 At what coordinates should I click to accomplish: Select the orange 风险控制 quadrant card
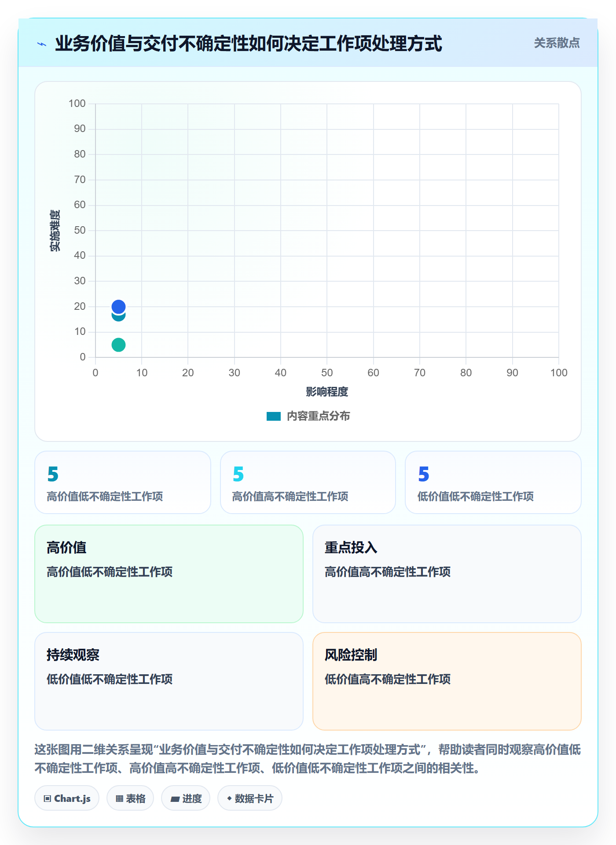447,681
